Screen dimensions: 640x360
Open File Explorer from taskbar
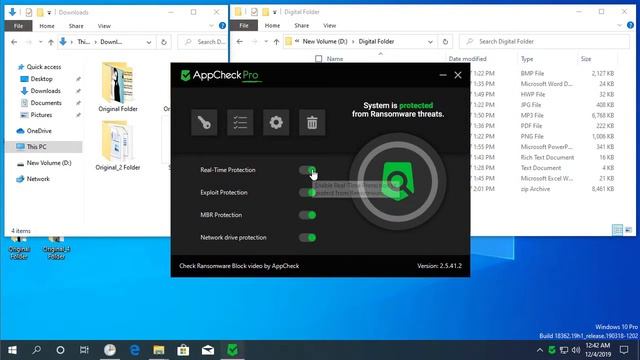coord(159,350)
